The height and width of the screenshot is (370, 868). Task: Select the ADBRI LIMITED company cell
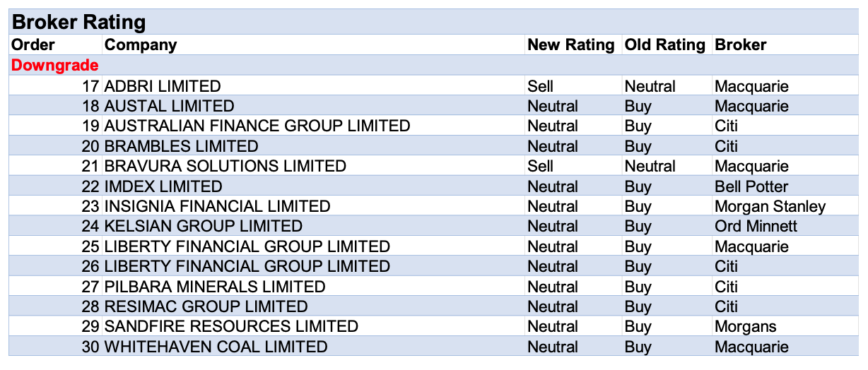pos(163,86)
